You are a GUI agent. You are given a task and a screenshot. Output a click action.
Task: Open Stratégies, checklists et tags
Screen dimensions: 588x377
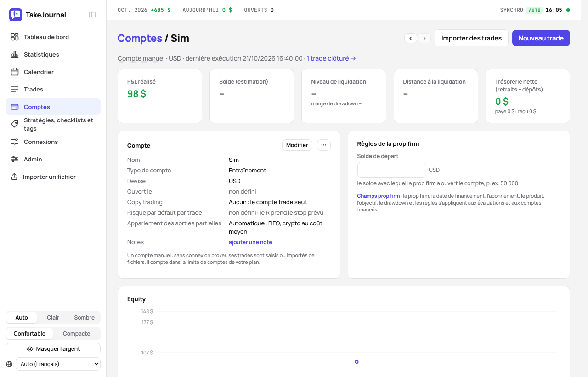(x=53, y=124)
